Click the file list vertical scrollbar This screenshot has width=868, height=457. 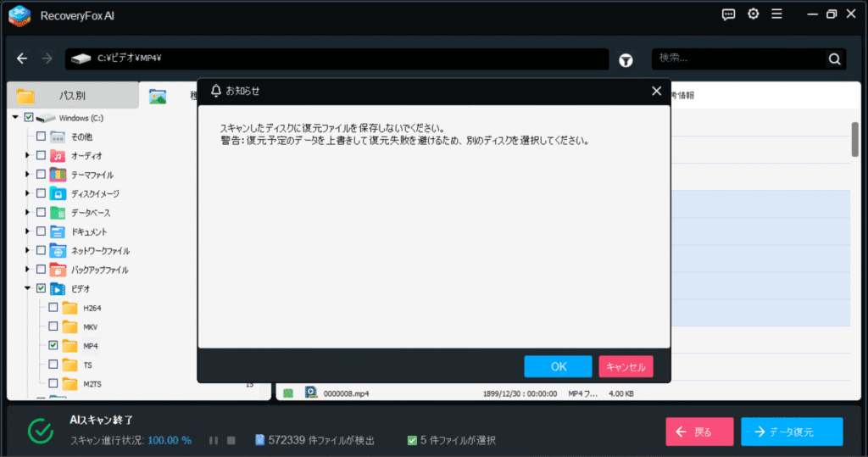pos(854,140)
